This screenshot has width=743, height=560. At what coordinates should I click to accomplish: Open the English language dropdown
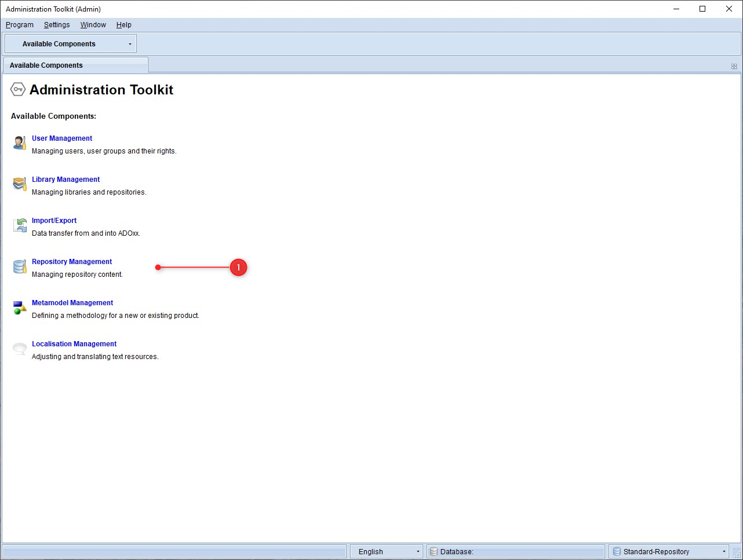click(387, 551)
